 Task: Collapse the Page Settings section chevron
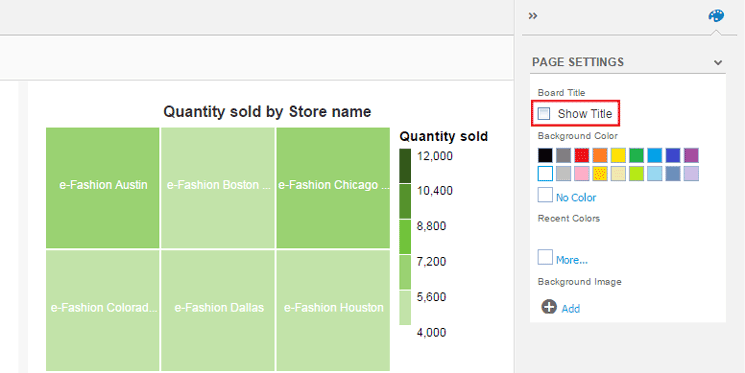718,62
